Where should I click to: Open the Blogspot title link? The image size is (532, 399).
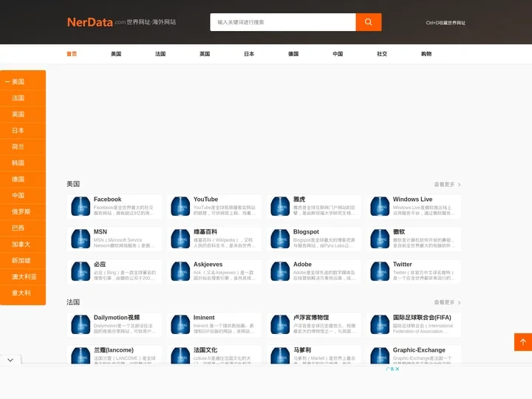[306, 232]
